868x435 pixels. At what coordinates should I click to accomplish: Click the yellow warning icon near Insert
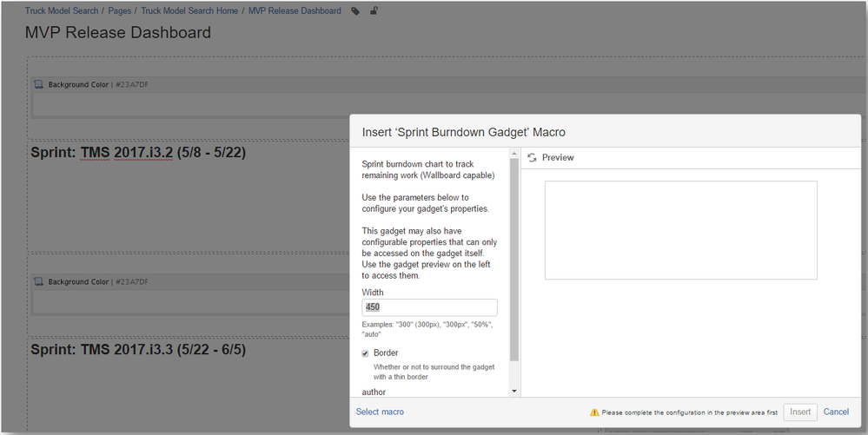(x=594, y=412)
